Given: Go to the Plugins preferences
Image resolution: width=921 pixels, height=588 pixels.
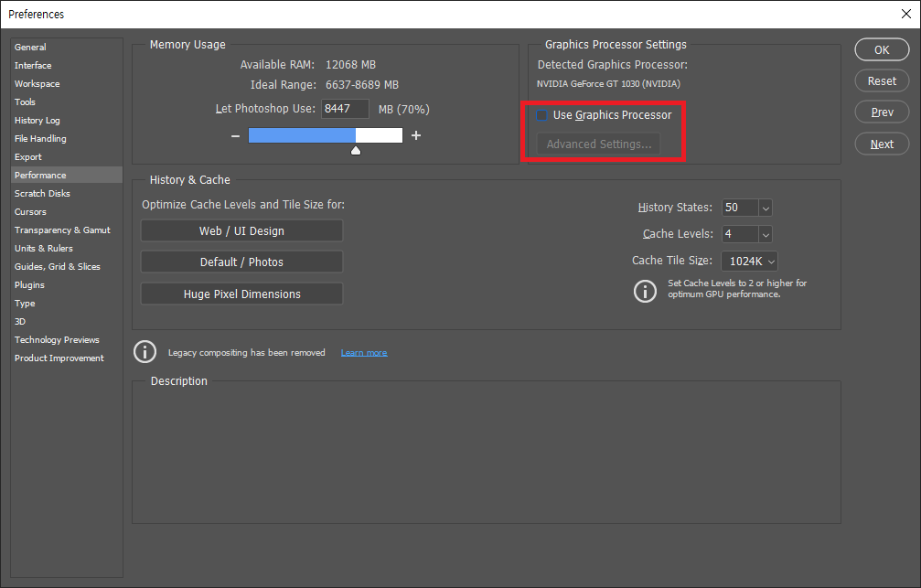Looking at the screenshot, I should tap(67, 285).
